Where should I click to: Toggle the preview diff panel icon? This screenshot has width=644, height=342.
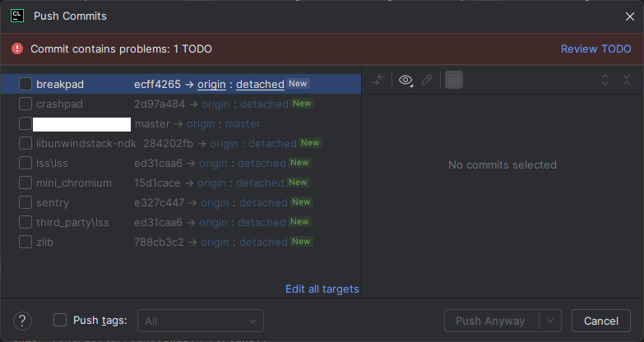[x=455, y=80]
